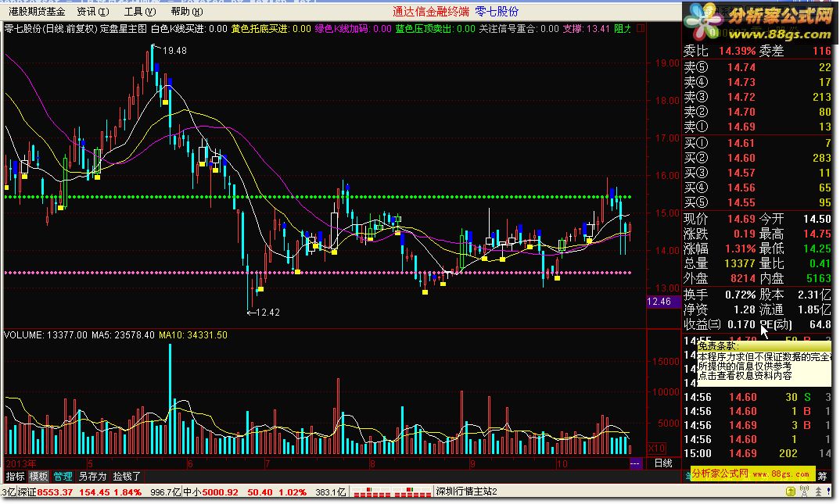Select the 管理 tab

63,476
